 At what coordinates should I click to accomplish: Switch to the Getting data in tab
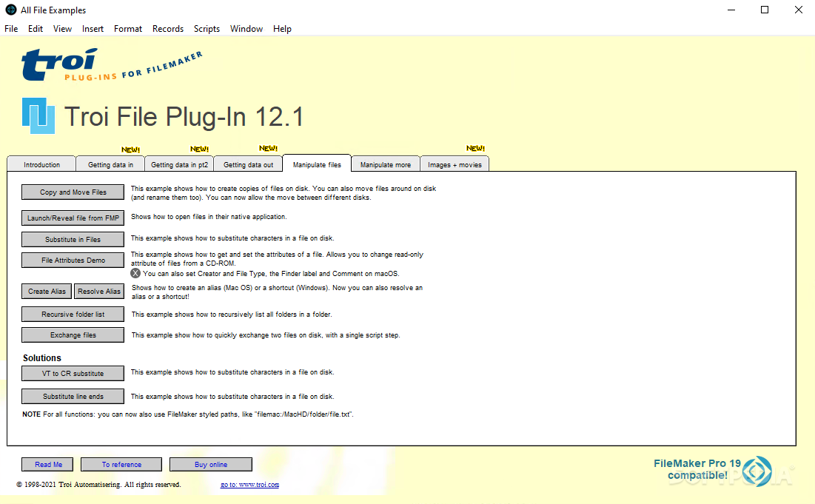coord(111,164)
